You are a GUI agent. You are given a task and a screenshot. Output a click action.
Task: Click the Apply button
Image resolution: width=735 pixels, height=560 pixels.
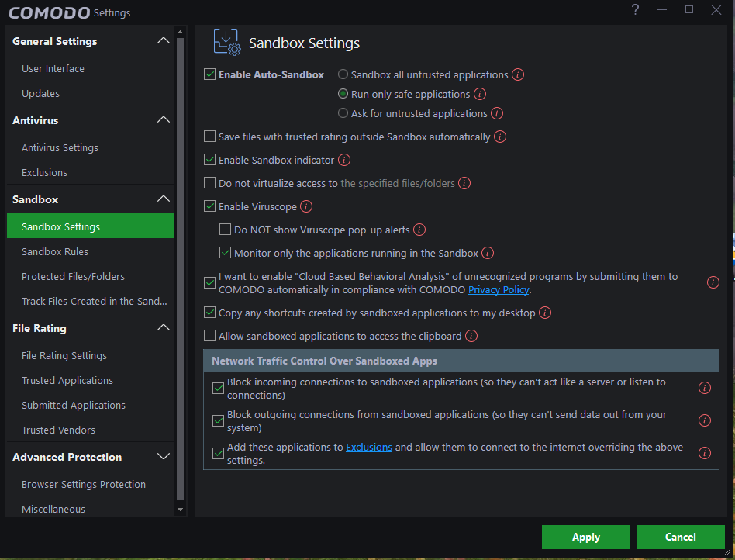coord(585,537)
